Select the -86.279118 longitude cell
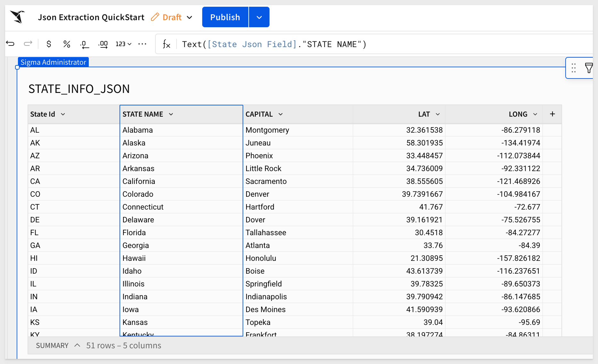 pos(494,130)
